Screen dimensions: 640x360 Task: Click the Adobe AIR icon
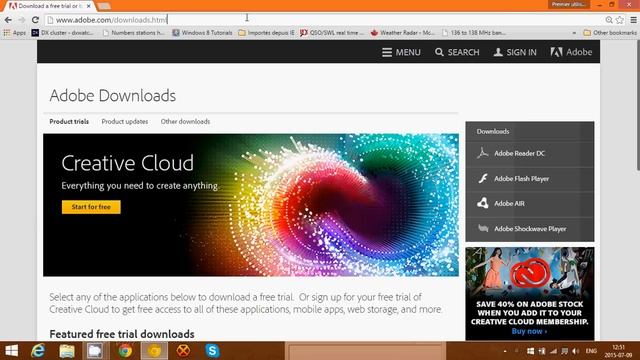tap(483, 203)
